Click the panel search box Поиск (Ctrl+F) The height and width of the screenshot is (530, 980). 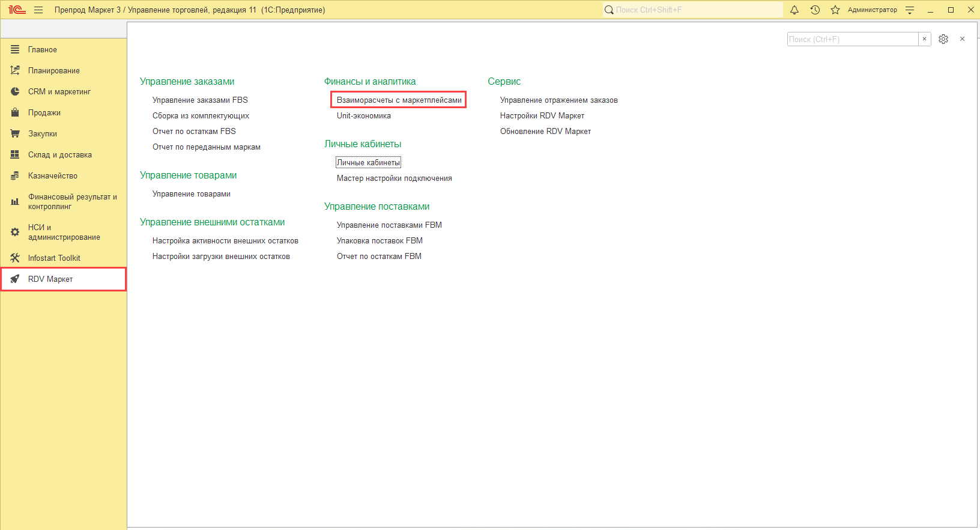tap(852, 39)
